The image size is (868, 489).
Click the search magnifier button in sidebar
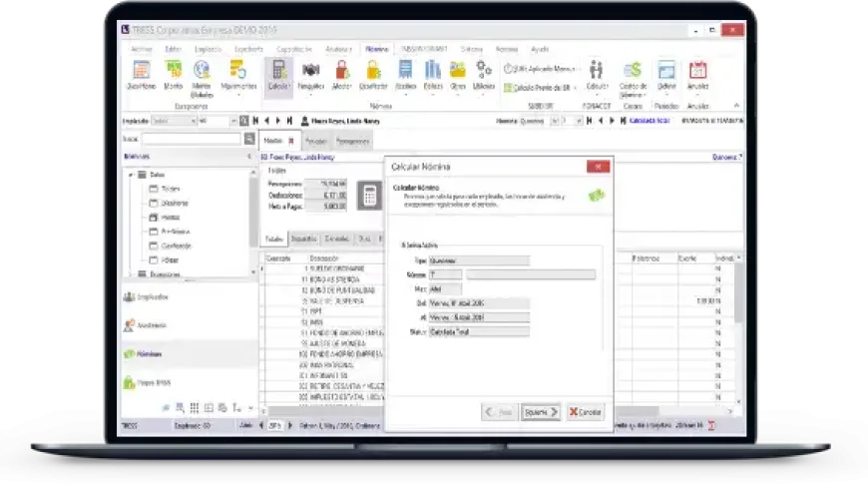point(248,140)
